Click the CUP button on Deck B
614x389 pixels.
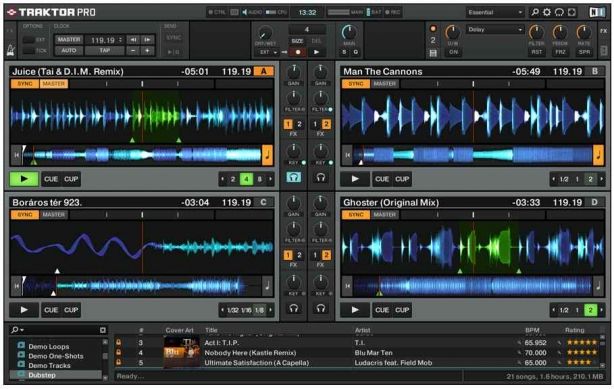[x=402, y=179]
